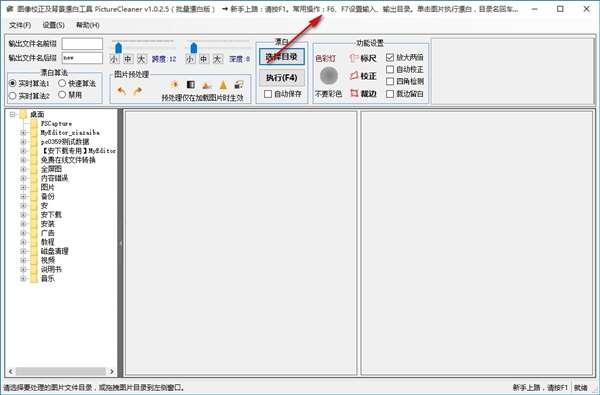Select the 【安下载专用】MyEditor folder
Screen dimensions: 600x395
point(78,151)
